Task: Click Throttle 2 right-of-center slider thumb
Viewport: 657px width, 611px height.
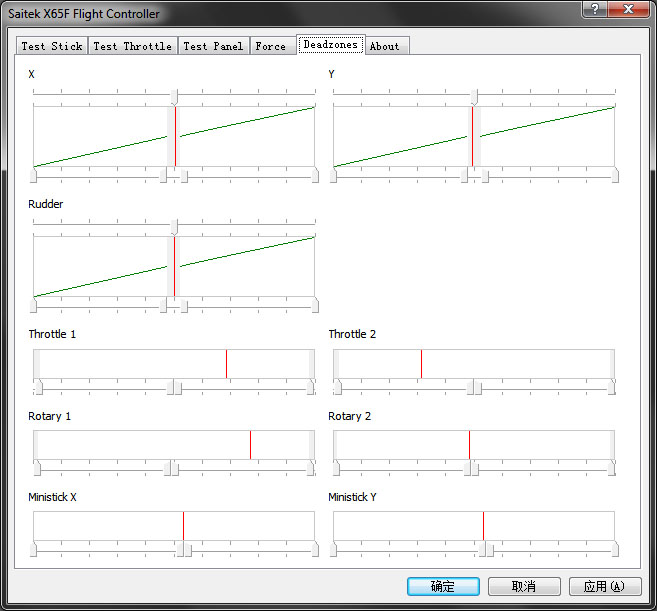Action: click(478, 387)
